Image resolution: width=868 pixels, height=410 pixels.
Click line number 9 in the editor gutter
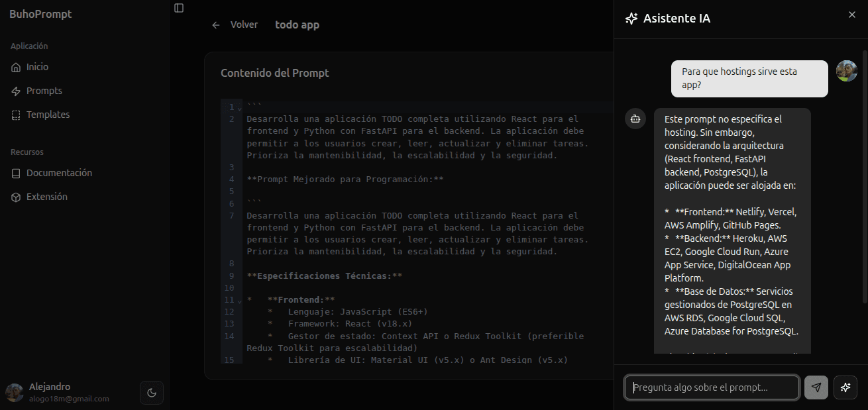231,276
